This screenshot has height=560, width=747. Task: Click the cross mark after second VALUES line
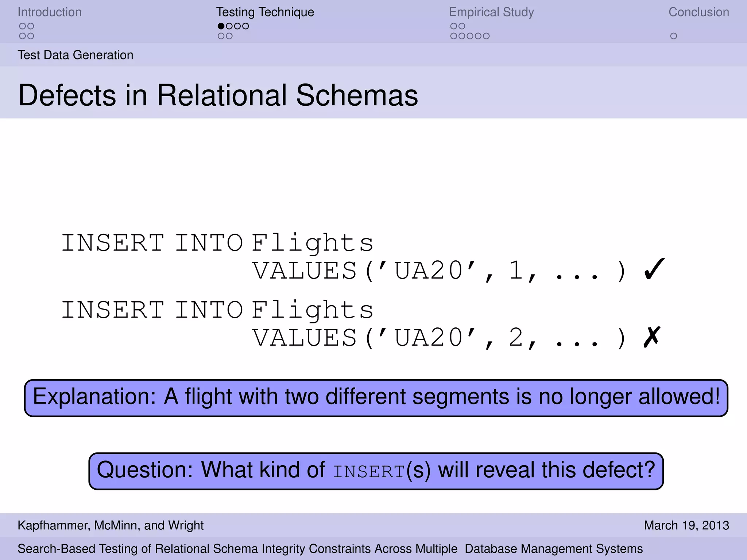pyautogui.click(x=652, y=337)
